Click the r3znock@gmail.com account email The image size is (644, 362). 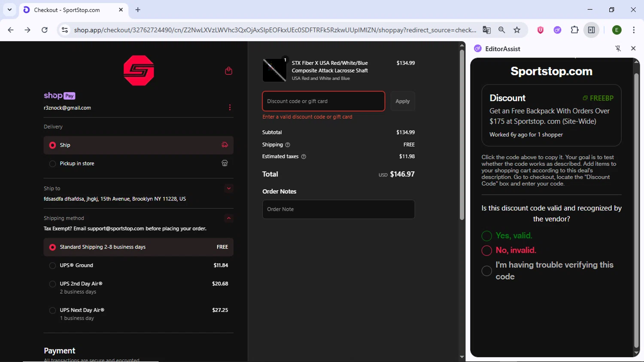click(67, 108)
